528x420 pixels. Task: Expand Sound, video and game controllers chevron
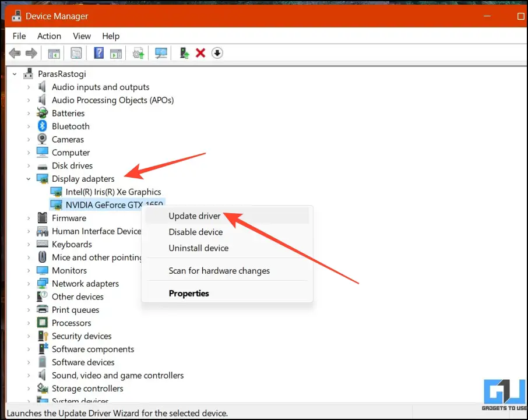click(x=29, y=375)
